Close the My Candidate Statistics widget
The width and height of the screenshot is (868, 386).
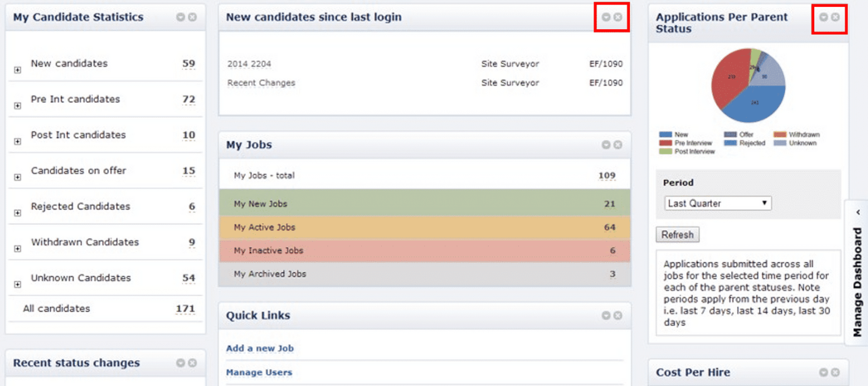192,17
